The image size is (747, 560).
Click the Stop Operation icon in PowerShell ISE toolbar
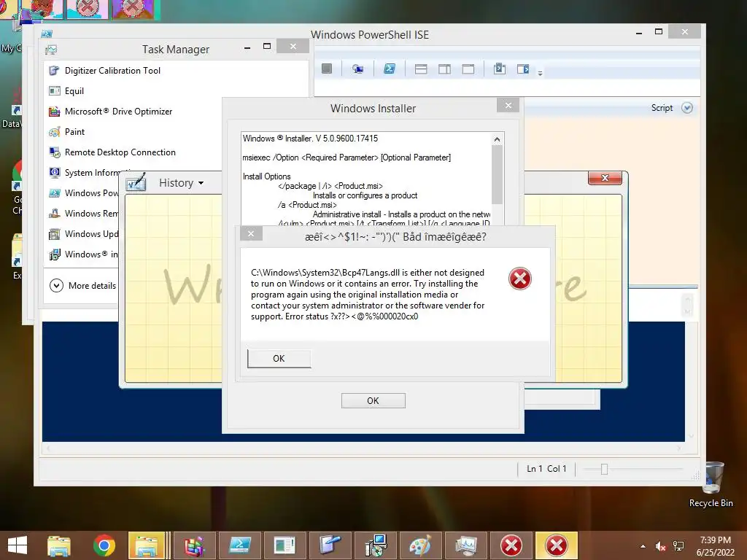pos(327,69)
